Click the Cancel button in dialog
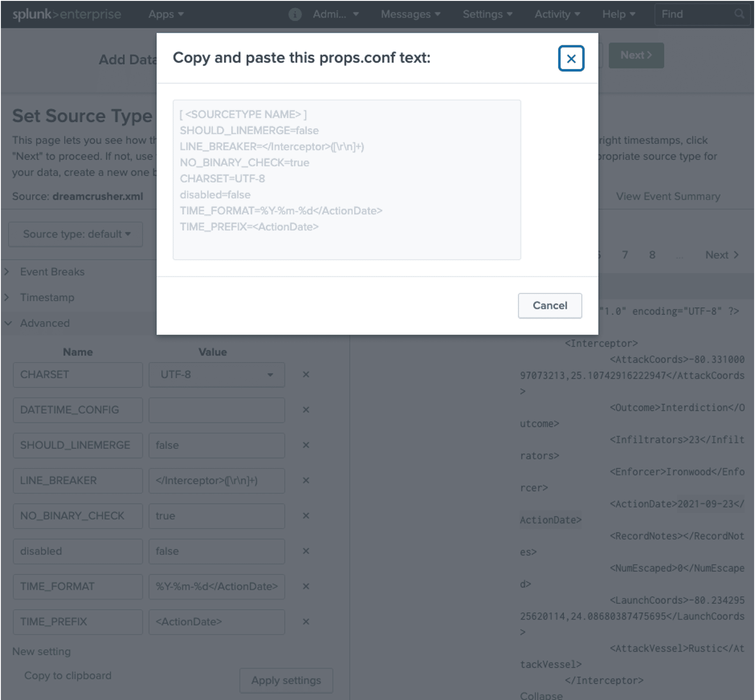 click(549, 305)
